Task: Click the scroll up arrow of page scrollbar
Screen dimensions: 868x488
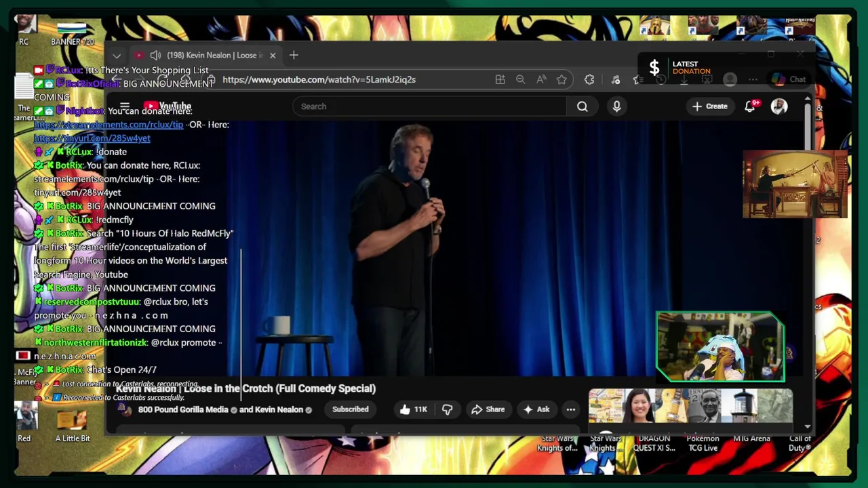Action: point(808,100)
